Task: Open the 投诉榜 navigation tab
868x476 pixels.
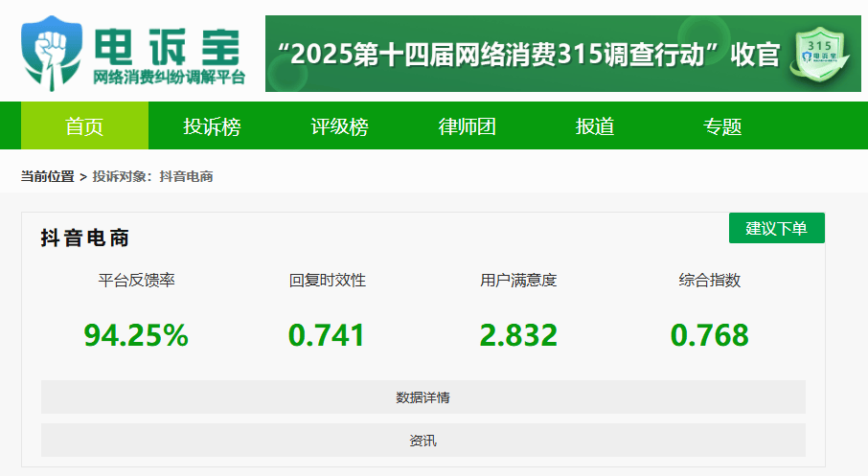Action: pyautogui.click(x=212, y=126)
